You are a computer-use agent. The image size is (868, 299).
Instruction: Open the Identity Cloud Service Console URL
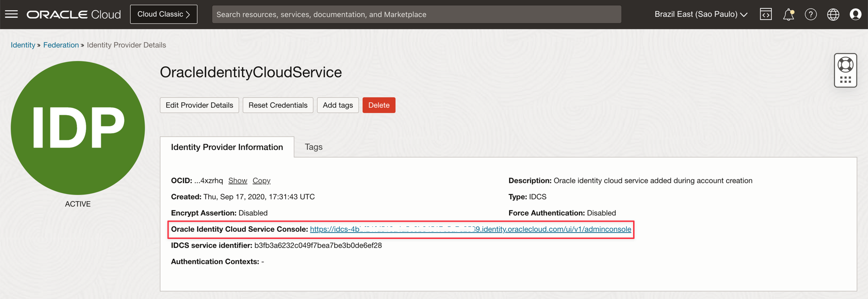point(470,229)
